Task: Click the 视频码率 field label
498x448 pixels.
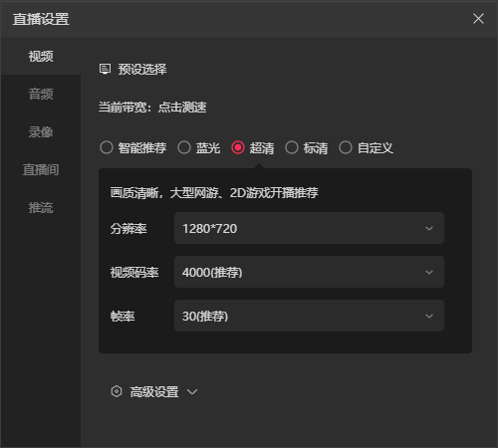Action: pos(134,273)
